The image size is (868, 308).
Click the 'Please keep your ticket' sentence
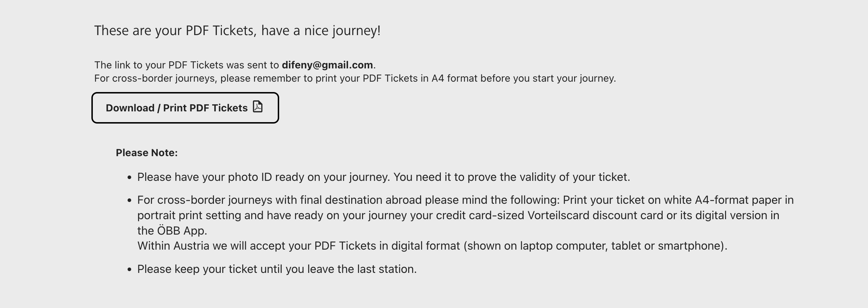click(277, 269)
